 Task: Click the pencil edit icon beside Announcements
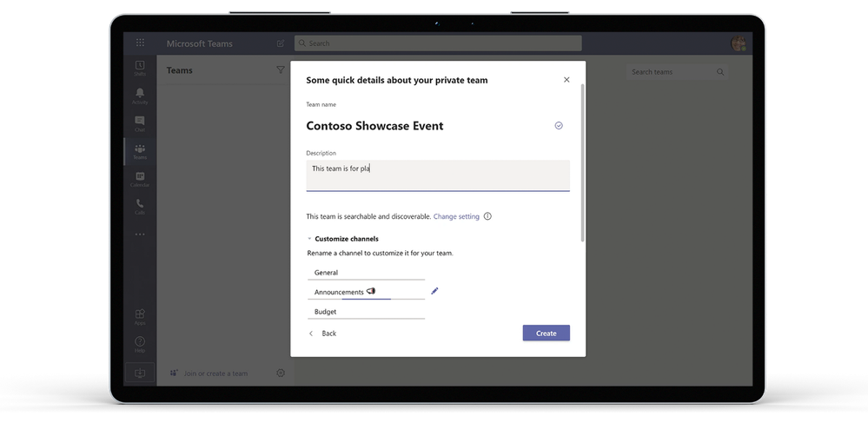[434, 291]
